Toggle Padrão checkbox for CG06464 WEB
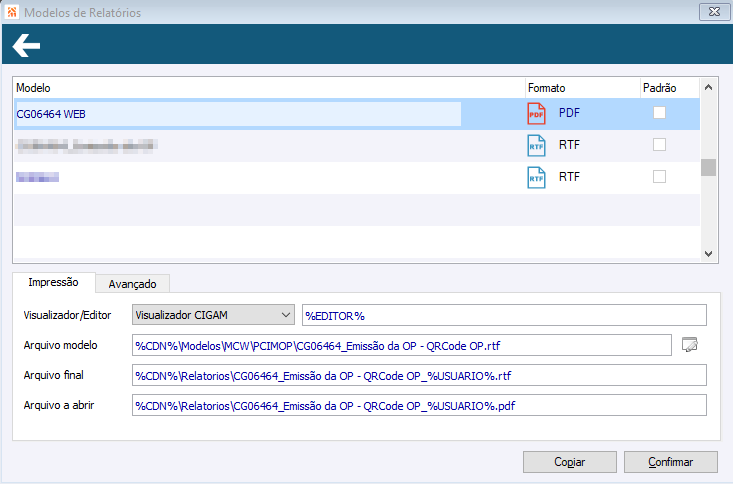The height and width of the screenshot is (484, 733). (x=659, y=113)
